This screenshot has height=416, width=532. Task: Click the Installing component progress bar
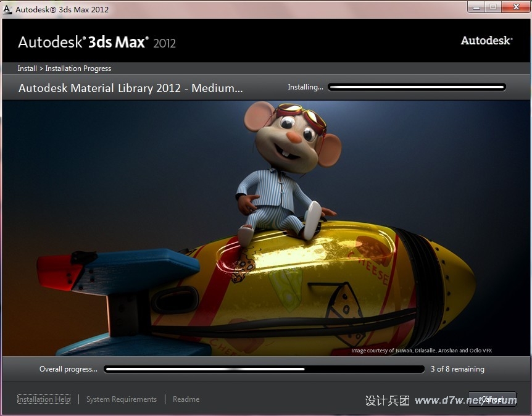(x=417, y=87)
